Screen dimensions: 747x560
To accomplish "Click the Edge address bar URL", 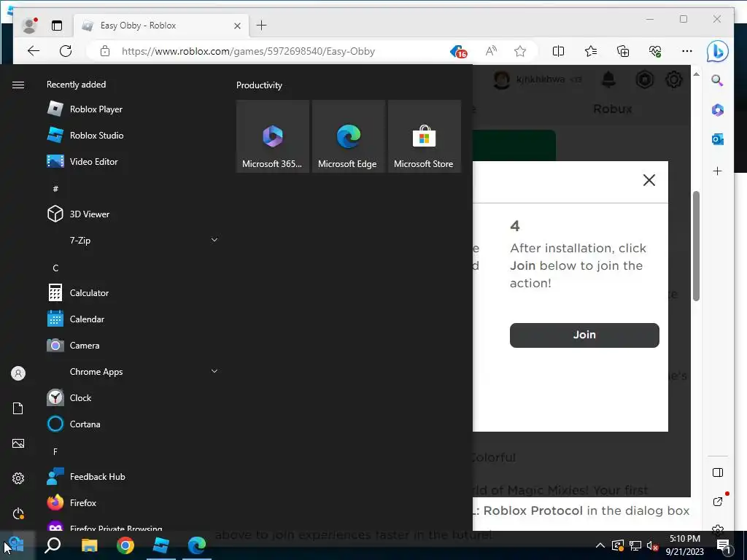I will point(248,52).
